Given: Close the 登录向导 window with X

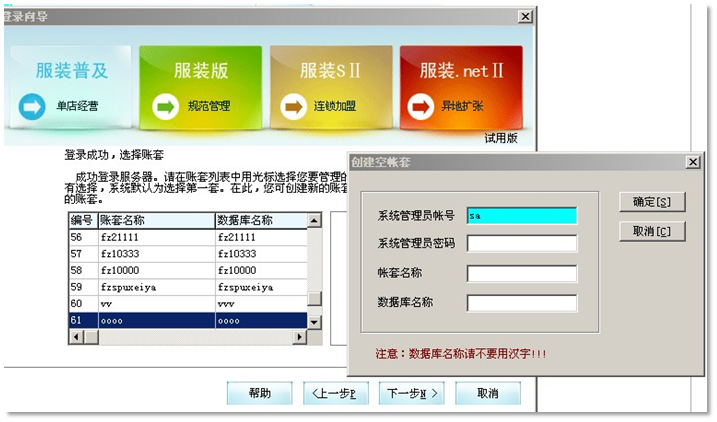Looking at the screenshot, I should 525,16.
